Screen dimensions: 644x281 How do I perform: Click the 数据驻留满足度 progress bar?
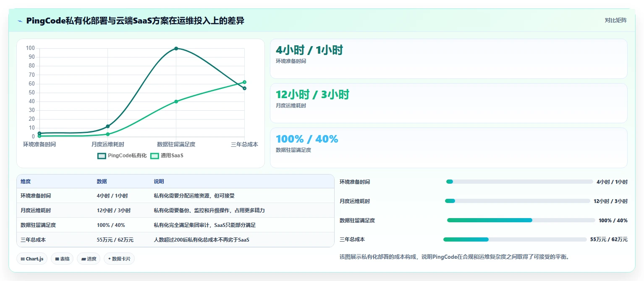(x=521, y=220)
